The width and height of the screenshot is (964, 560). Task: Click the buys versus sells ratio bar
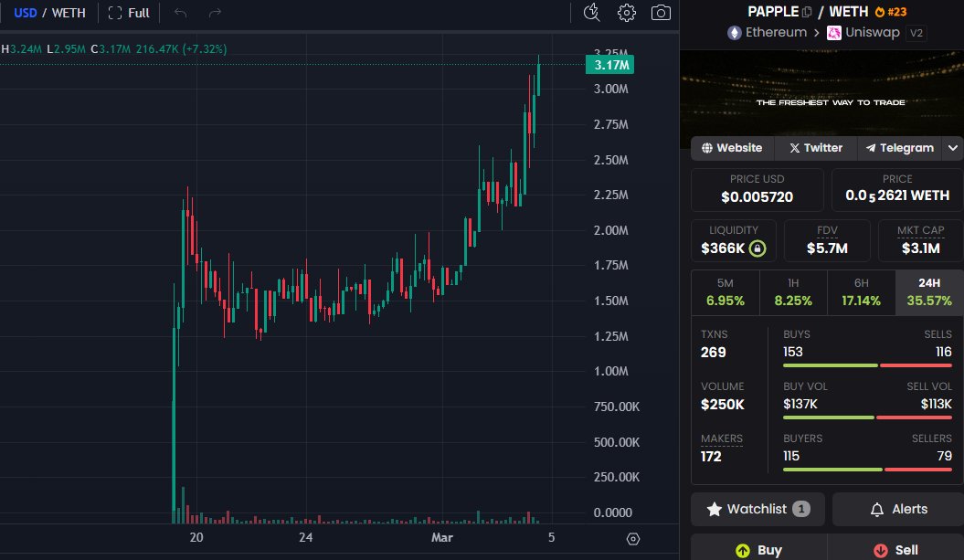pyautogui.click(x=867, y=365)
